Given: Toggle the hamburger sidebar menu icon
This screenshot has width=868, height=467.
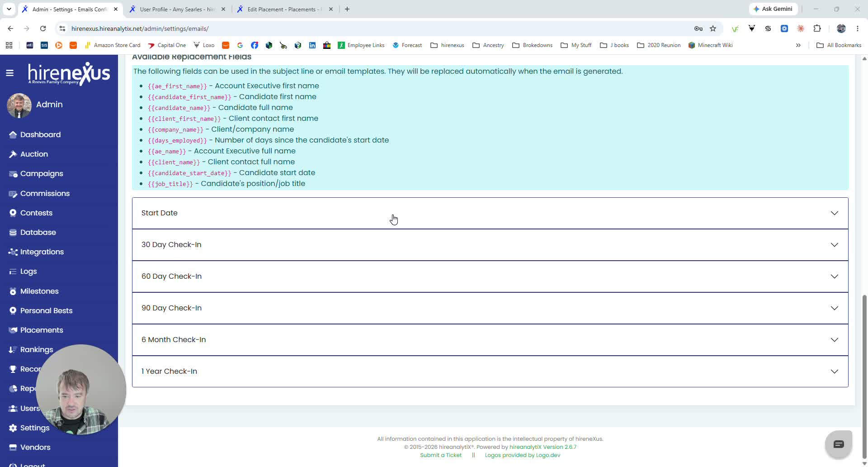Looking at the screenshot, I should click(x=9, y=73).
